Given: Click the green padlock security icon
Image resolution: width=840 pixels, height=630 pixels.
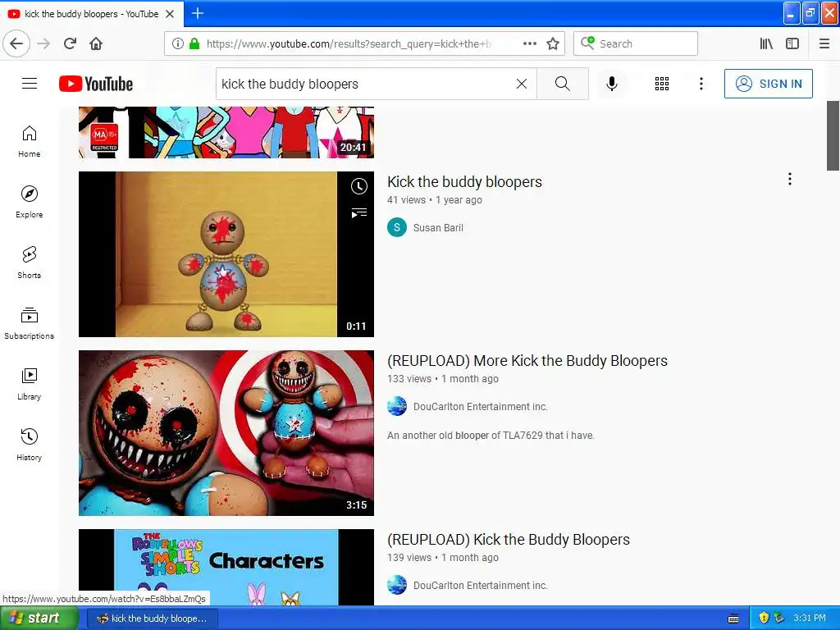Looking at the screenshot, I should click(x=194, y=43).
